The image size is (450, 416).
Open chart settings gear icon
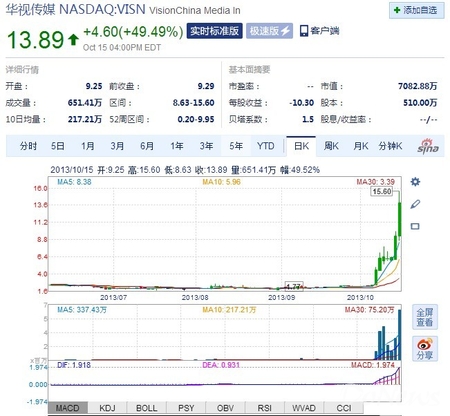[x=415, y=182]
